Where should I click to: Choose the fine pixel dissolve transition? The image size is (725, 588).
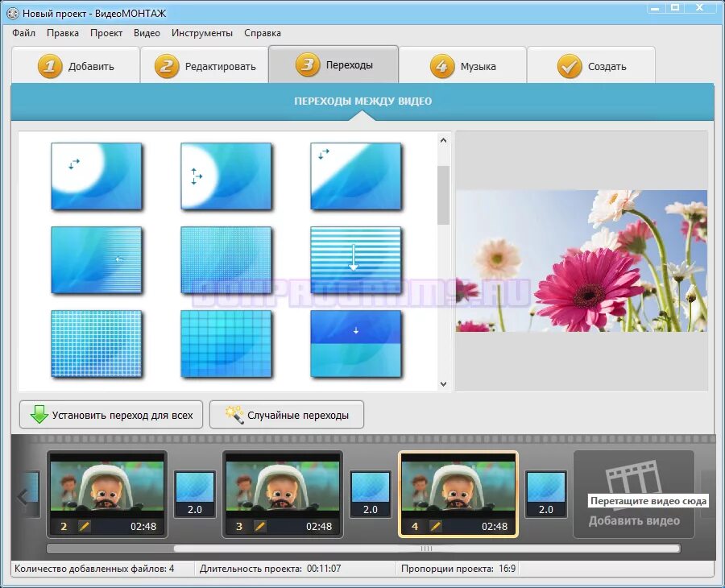pos(226,260)
